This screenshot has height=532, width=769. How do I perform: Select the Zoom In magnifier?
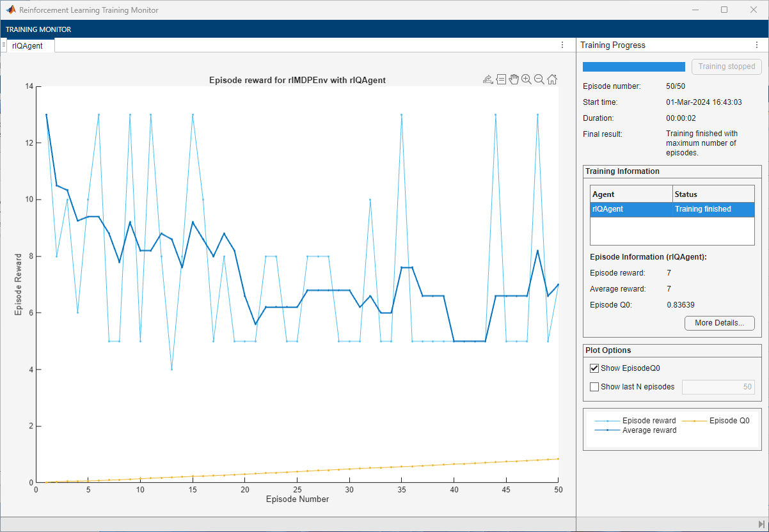pyautogui.click(x=527, y=79)
